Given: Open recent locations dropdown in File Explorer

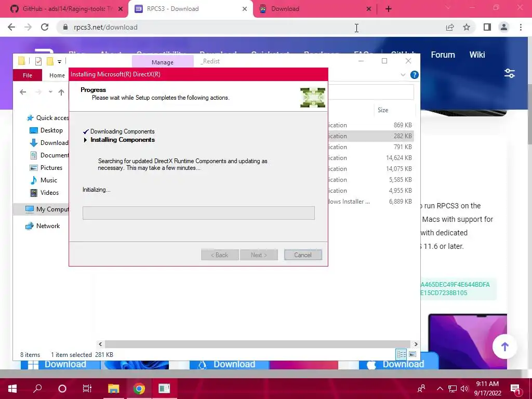Looking at the screenshot, I should [50, 92].
